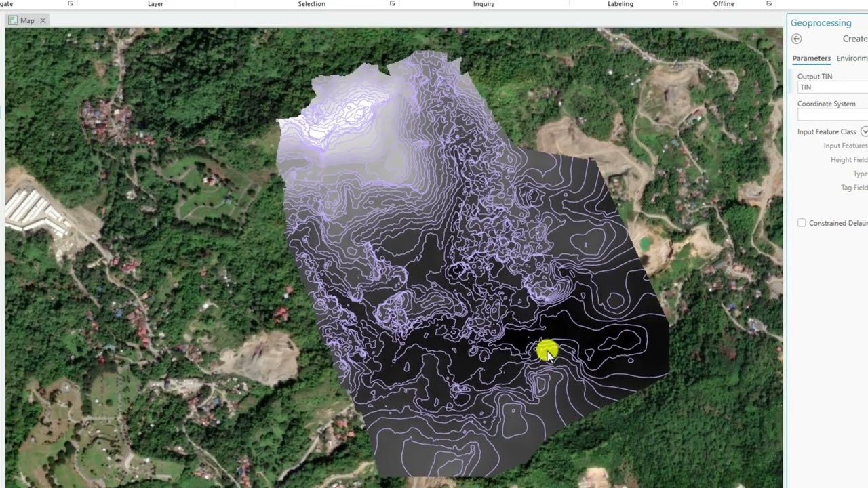Open the Selection group dialog launcher

click(392, 4)
